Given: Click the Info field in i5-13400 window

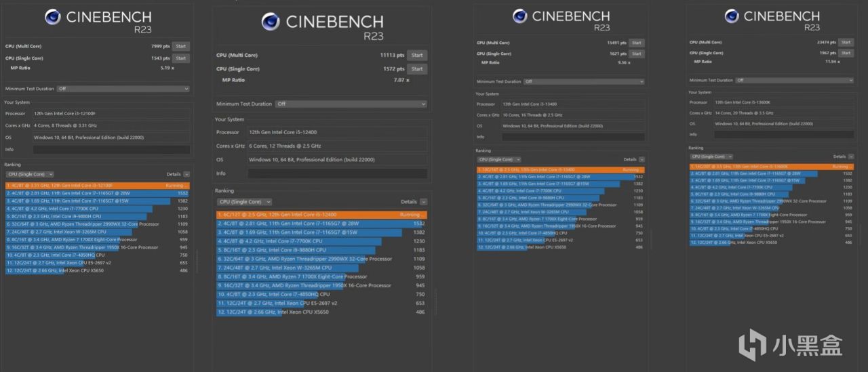Looking at the screenshot, I should (x=573, y=136).
